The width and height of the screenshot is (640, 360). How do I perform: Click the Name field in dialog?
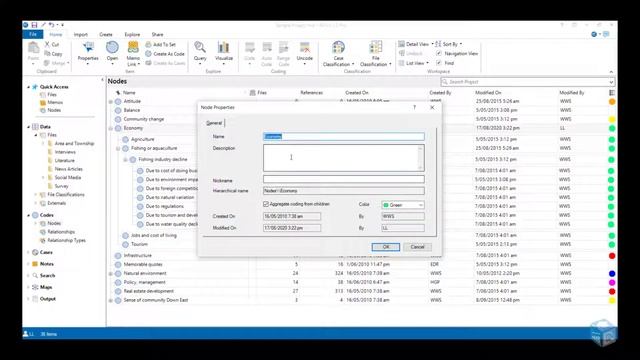click(344, 136)
